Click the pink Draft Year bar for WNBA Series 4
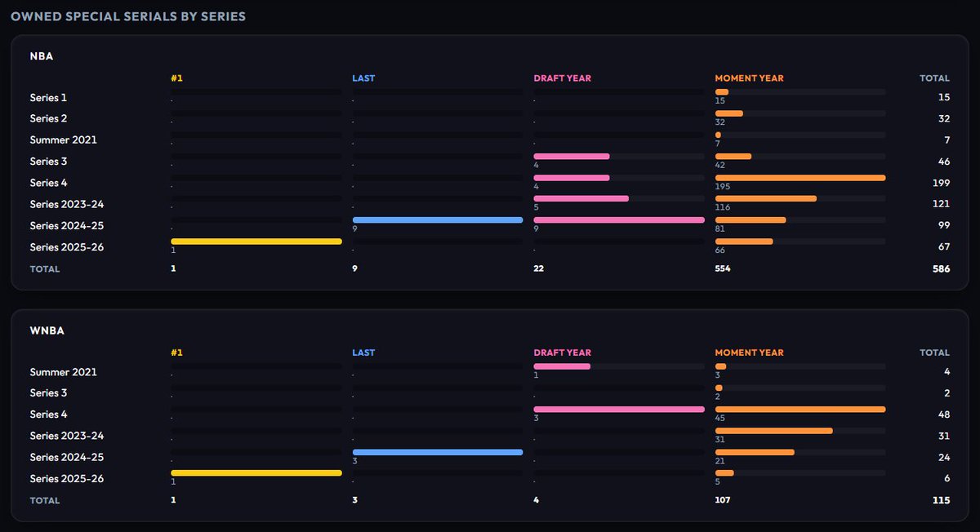Image resolution: width=980 pixels, height=532 pixels. click(x=619, y=409)
